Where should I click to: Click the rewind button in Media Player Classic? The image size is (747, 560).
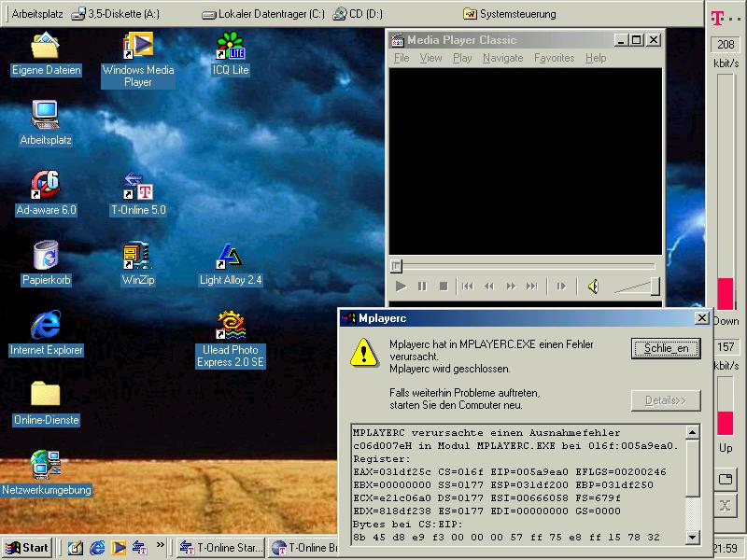pyautogui.click(x=488, y=287)
